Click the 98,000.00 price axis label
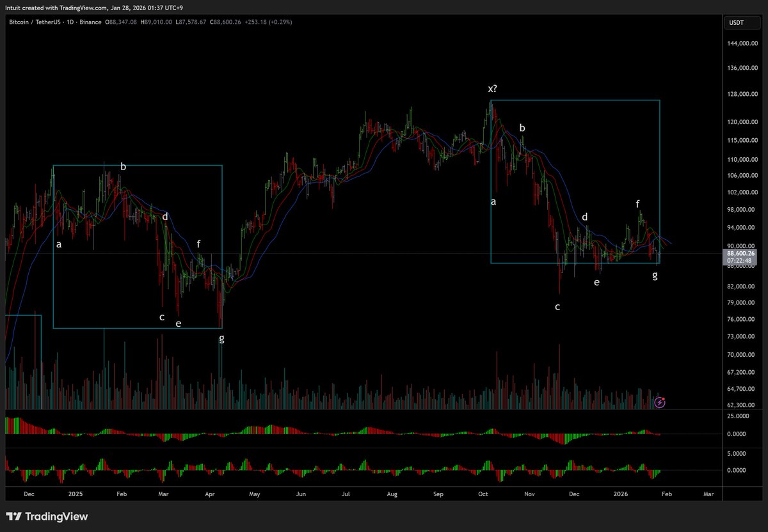768x532 pixels. (742, 210)
